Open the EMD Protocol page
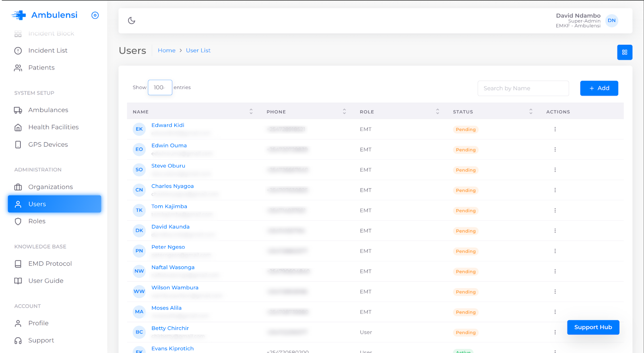This screenshot has height=353, width=644. tap(50, 264)
